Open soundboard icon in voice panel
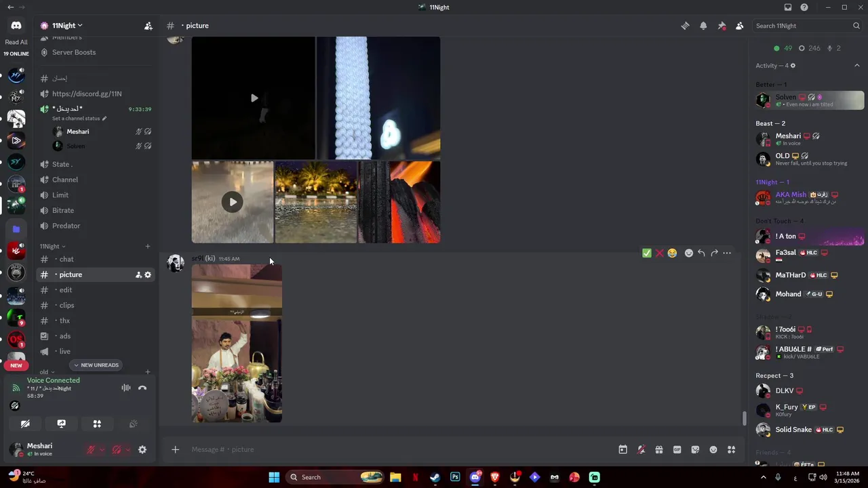The width and height of the screenshot is (868, 488). 133,424
